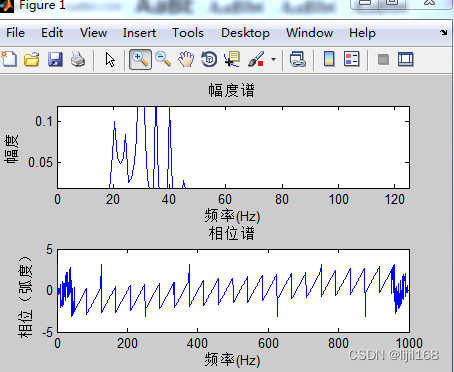Select the Zoom Out tool
The width and height of the screenshot is (454, 372).
click(x=163, y=60)
